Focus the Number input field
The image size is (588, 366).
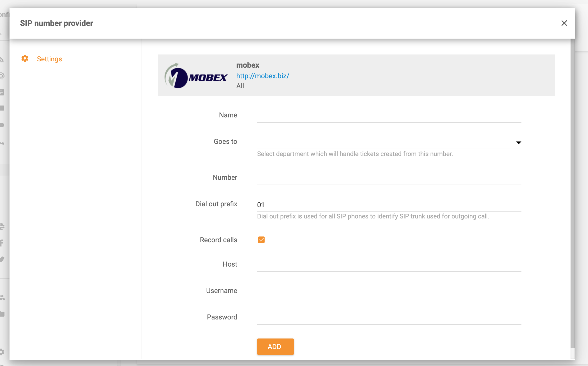coord(388,178)
